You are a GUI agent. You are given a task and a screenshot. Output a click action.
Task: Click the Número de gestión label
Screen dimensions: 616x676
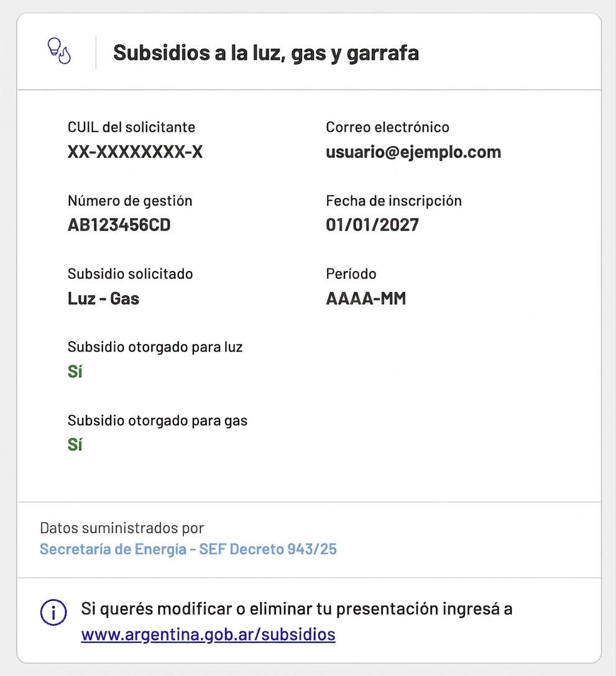click(x=130, y=201)
